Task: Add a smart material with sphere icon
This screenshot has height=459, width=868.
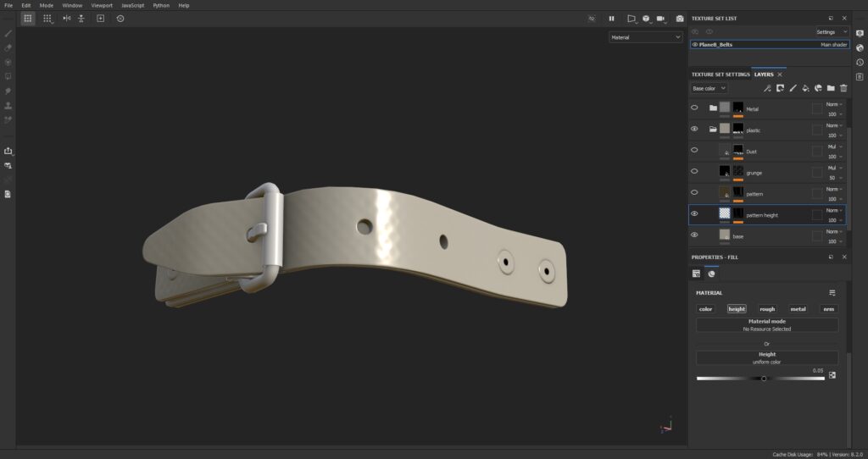Action: click(x=818, y=88)
